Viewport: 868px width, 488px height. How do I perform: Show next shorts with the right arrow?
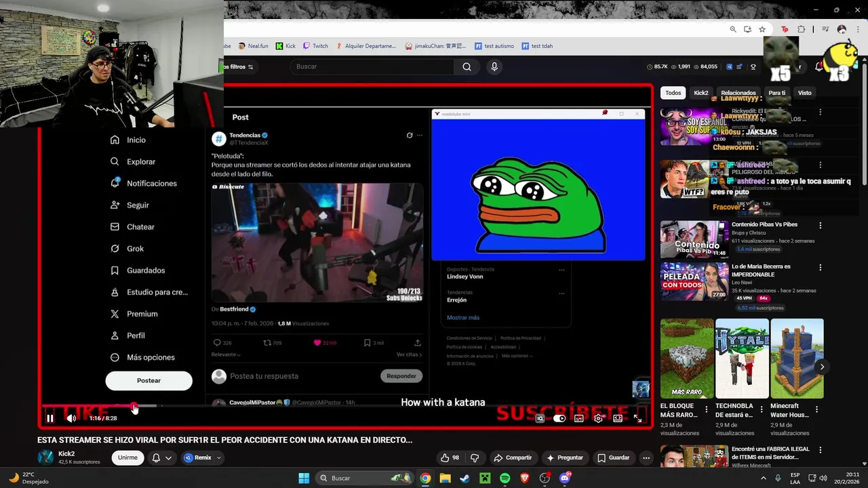click(822, 367)
